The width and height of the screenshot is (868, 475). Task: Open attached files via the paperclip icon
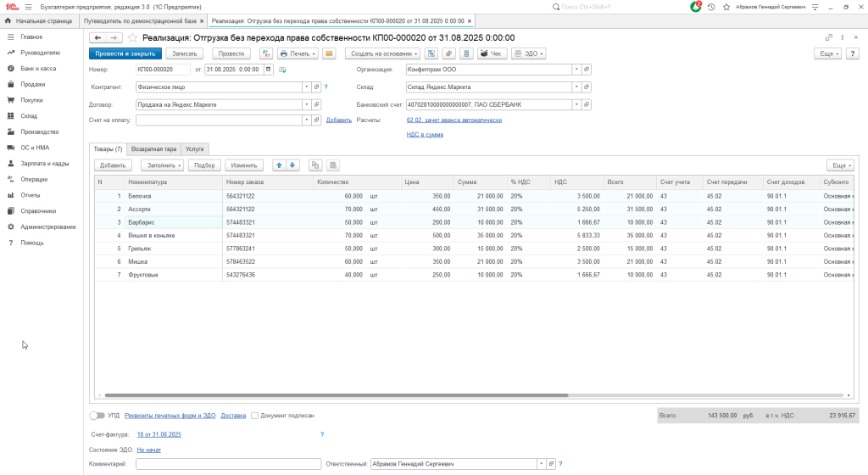tap(448, 53)
